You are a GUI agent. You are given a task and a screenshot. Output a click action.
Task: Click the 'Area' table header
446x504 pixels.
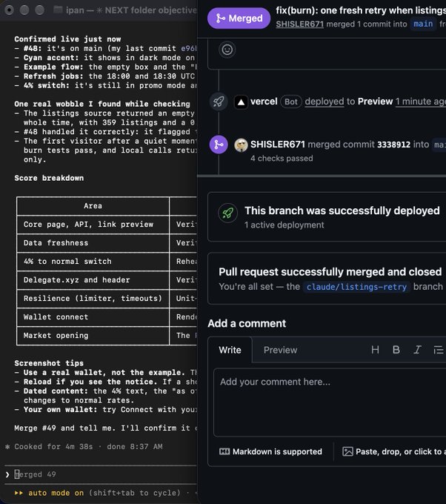click(x=93, y=206)
